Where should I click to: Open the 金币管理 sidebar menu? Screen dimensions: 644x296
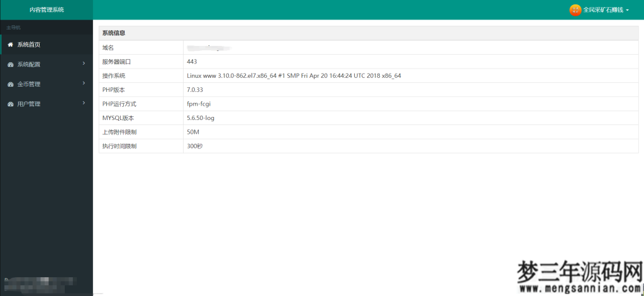[x=29, y=84]
